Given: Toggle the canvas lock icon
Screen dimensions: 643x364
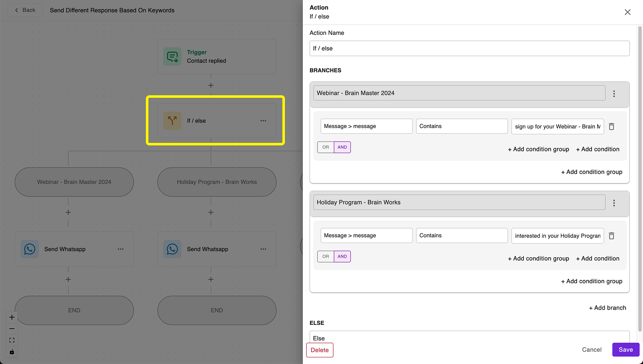Looking at the screenshot, I should pyautogui.click(x=11, y=351).
